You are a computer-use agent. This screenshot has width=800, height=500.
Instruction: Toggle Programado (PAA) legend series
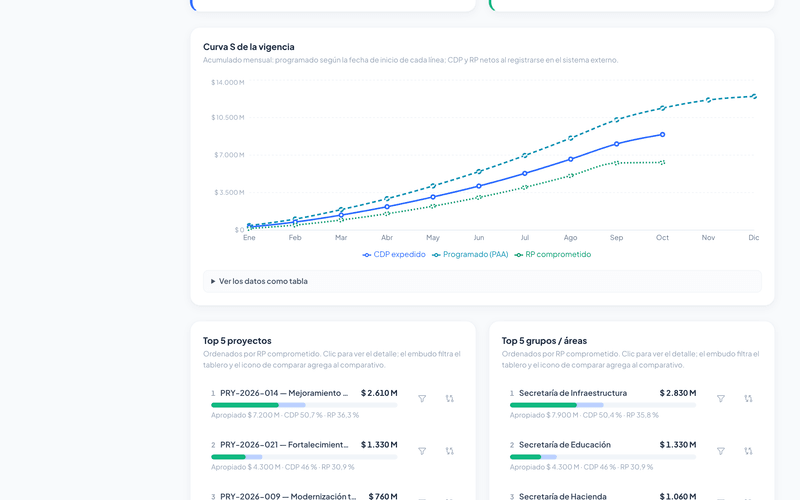pos(470,254)
